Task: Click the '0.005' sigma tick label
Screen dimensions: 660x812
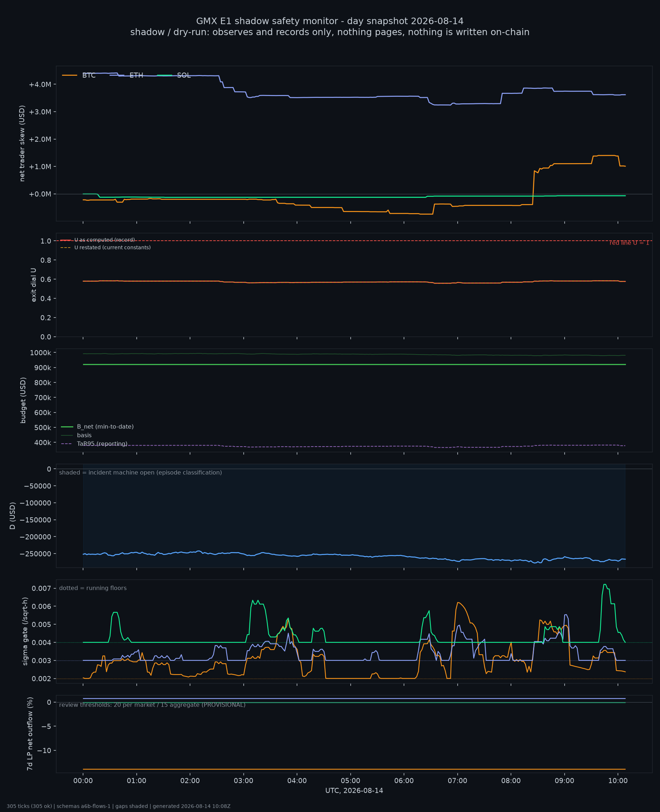Action: pyautogui.click(x=41, y=624)
